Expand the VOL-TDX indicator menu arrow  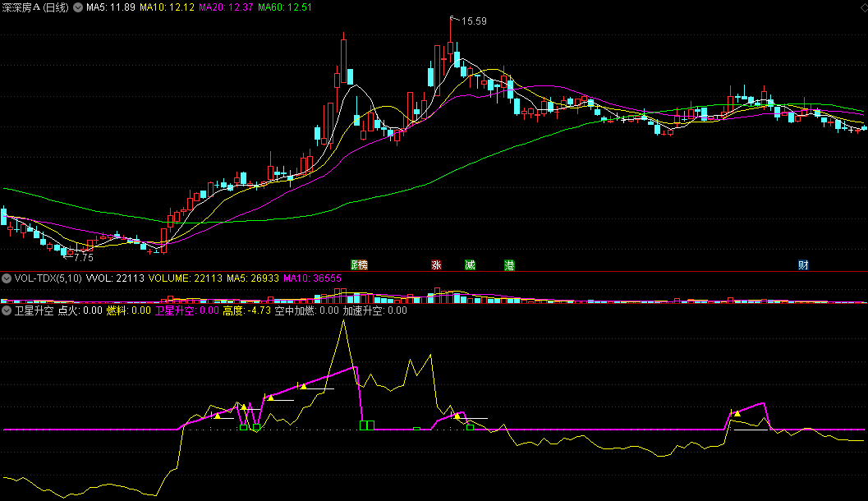pos(6,278)
